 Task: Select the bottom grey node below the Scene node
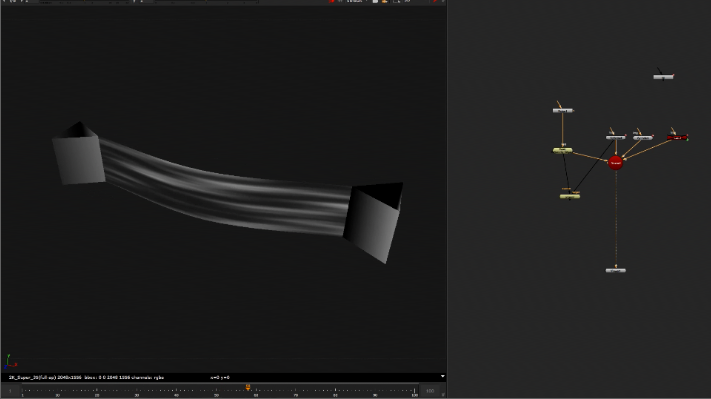pyautogui.click(x=616, y=271)
